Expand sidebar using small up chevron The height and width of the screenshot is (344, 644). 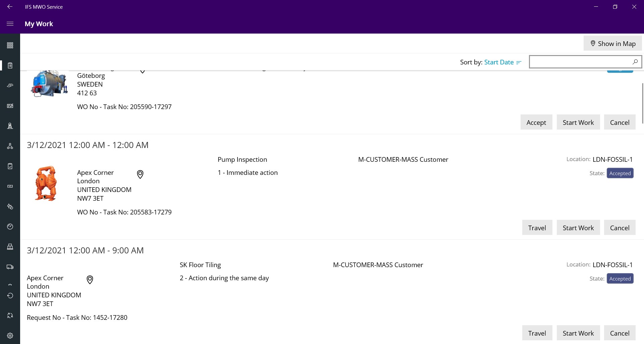click(10, 285)
